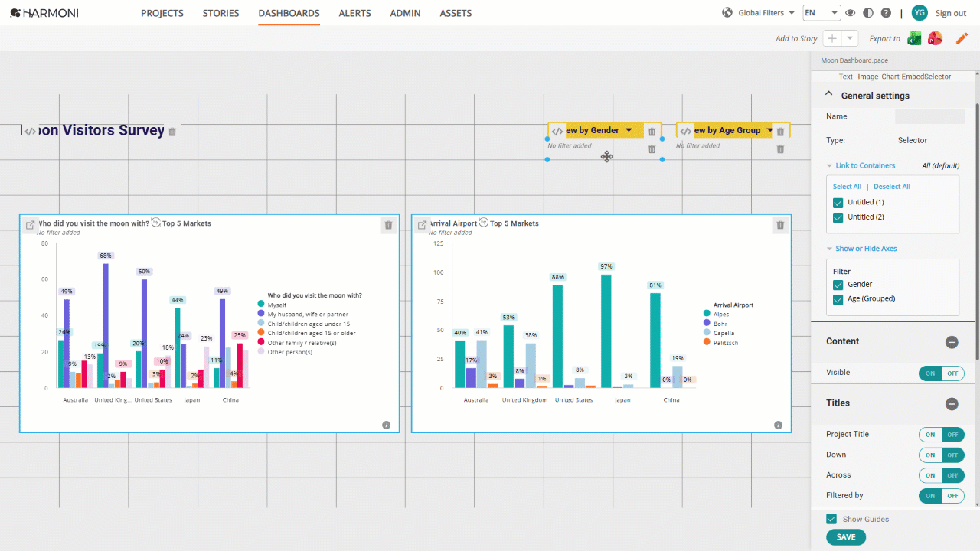Image resolution: width=980 pixels, height=551 pixels.
Task: Show info for the Arrival Airport chart
Action: pos(778,425)
